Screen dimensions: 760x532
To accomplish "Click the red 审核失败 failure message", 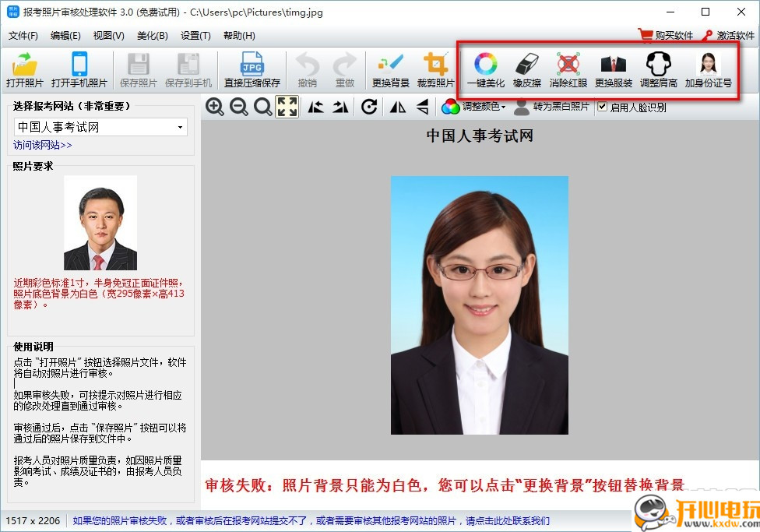I will tap(445, 485).
